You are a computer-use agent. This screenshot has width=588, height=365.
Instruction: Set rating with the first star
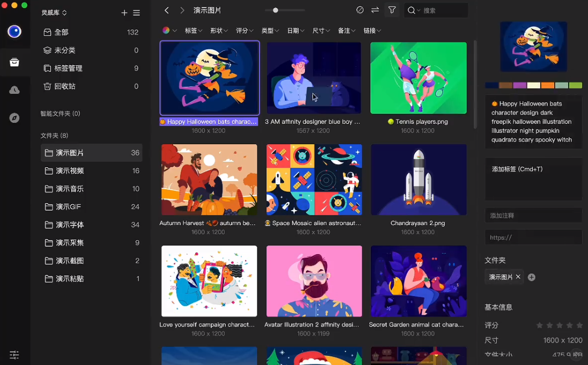point(540,325)
